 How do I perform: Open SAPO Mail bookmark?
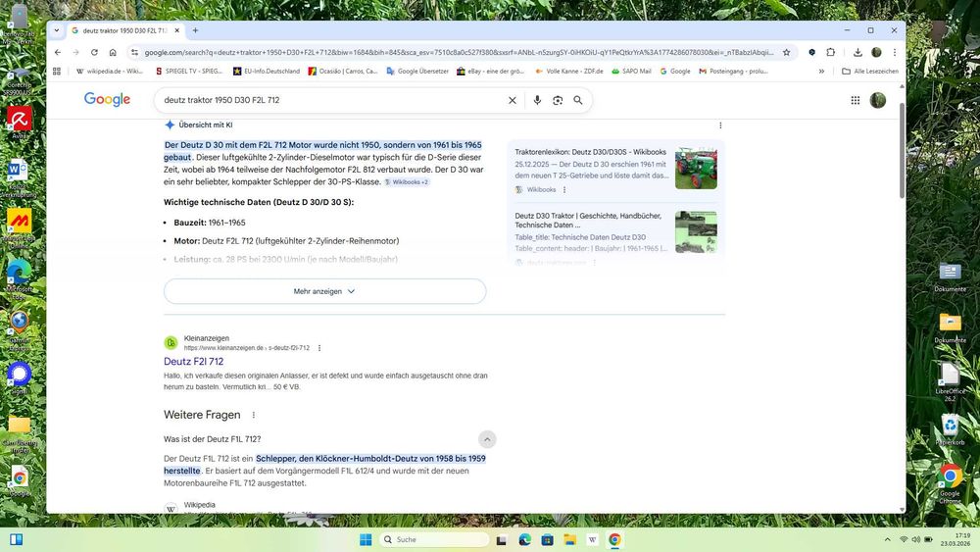point(631,72)
